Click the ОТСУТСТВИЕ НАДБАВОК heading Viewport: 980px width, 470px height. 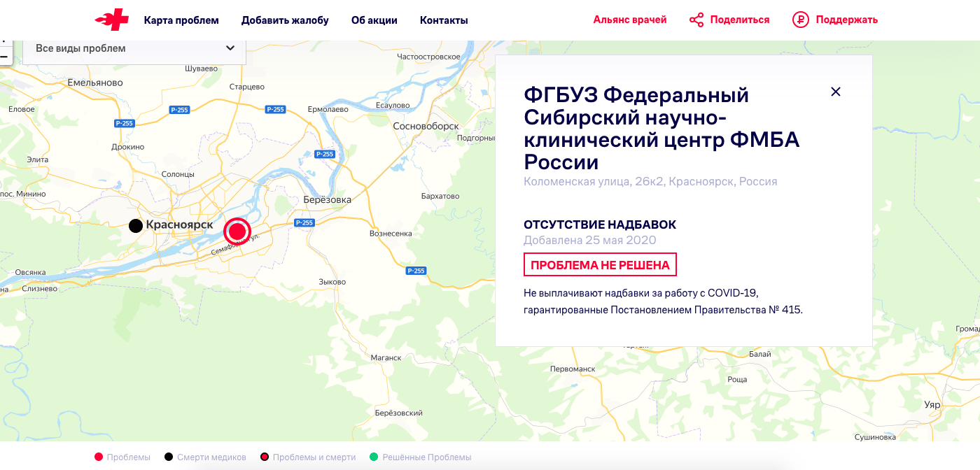(600, 225)
